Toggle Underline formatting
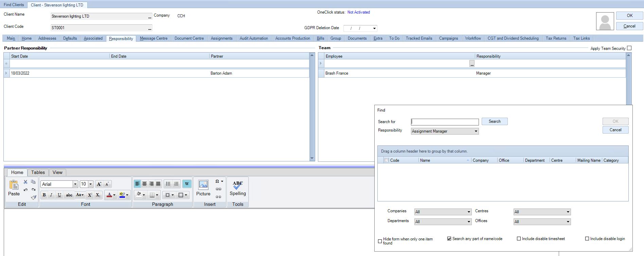 (59, 195)
